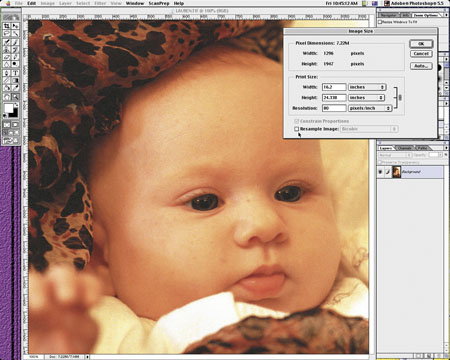Select the Zoom magnifier tool

(15, 97)
